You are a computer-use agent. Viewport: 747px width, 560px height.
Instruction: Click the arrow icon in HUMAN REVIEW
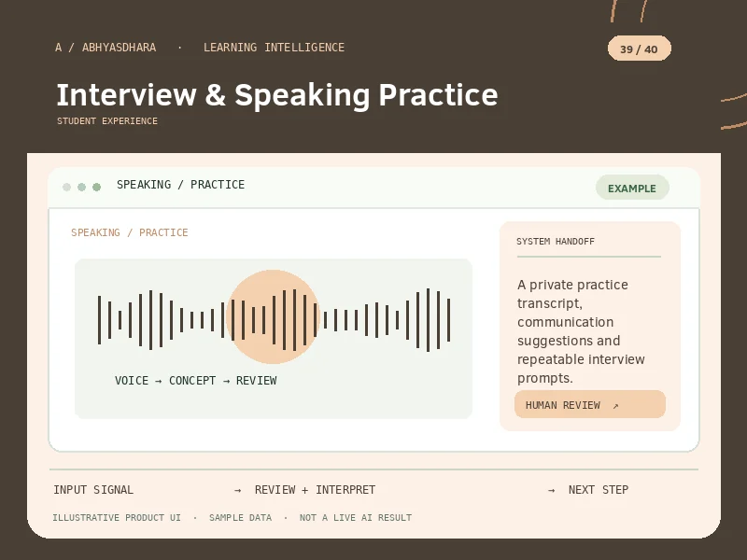[x=615, y=406]
